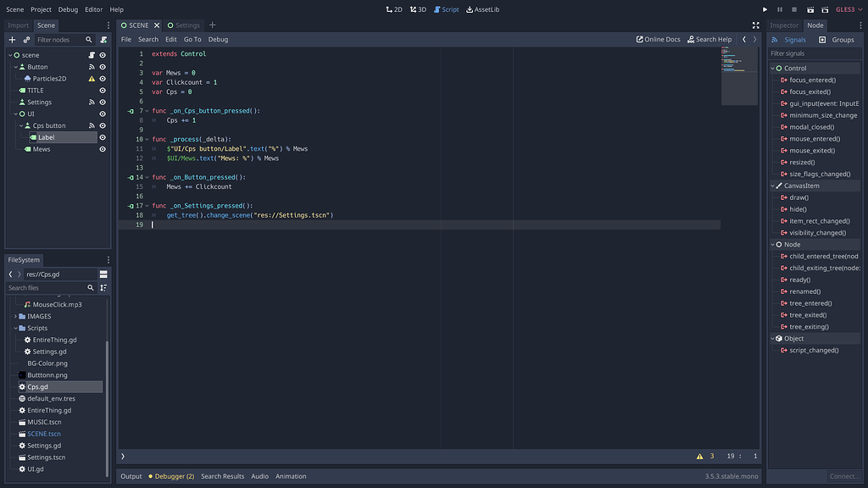Screen dimensions: 868x488
Task: Play the edited scene with the clapperboard icon
Action: pos(810,9)
